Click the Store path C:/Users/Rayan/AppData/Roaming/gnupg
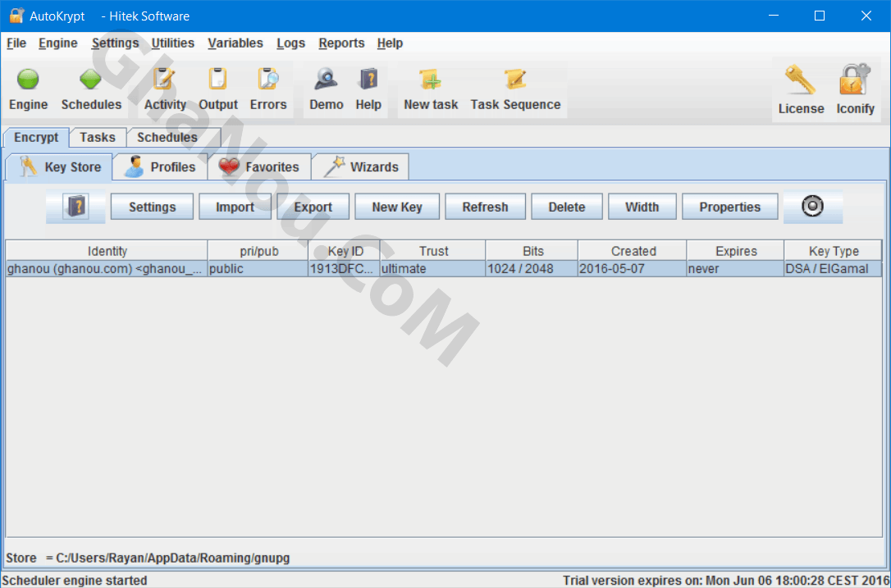 pos(173,558)
